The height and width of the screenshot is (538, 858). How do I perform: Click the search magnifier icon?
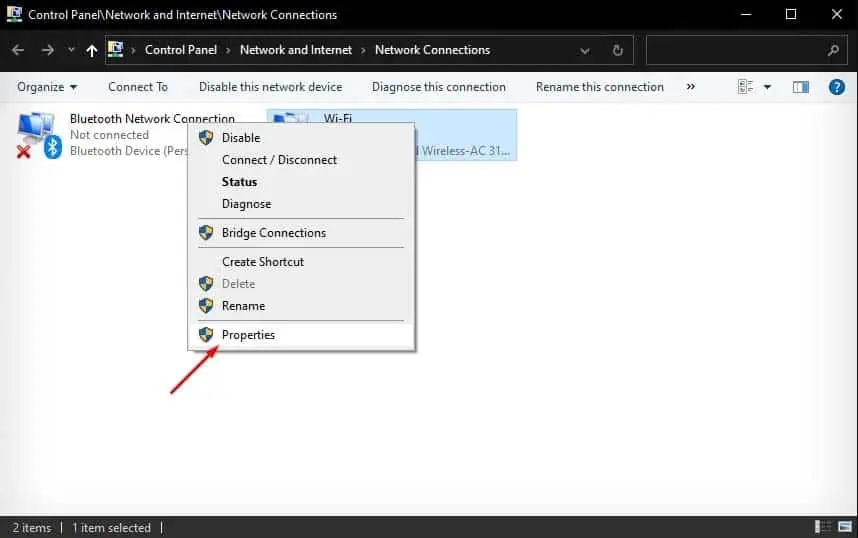[833, 50]
